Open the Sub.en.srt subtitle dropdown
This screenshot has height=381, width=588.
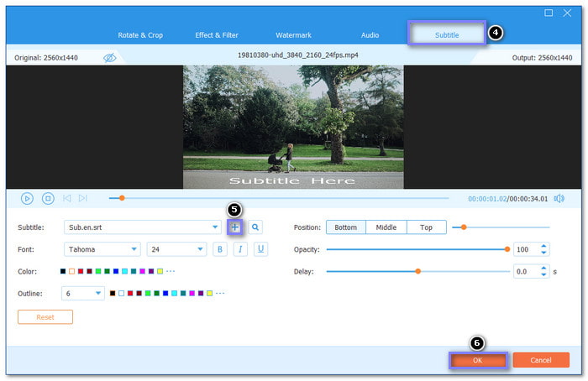(142, 227)
